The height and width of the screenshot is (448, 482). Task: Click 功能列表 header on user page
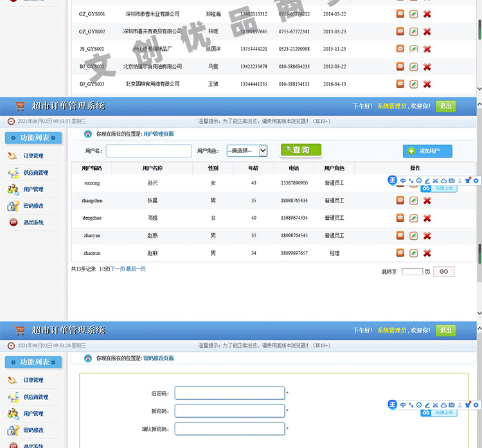point(33,138)
